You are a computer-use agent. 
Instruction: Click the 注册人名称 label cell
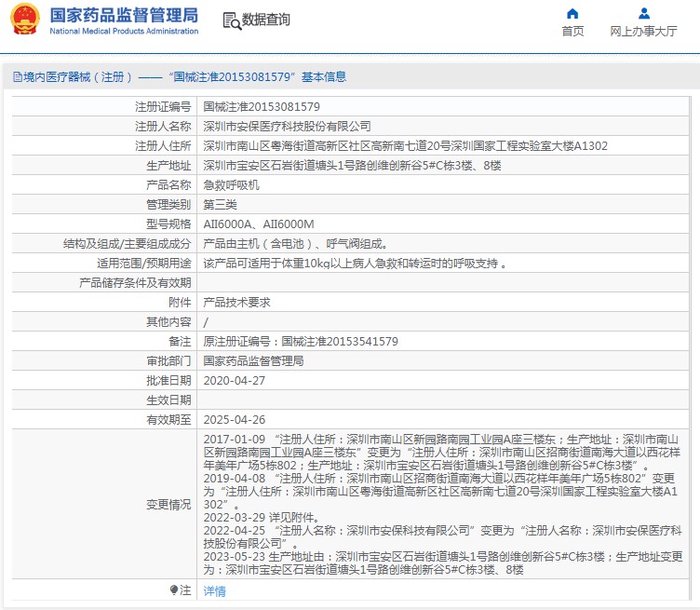pos(104,127)
